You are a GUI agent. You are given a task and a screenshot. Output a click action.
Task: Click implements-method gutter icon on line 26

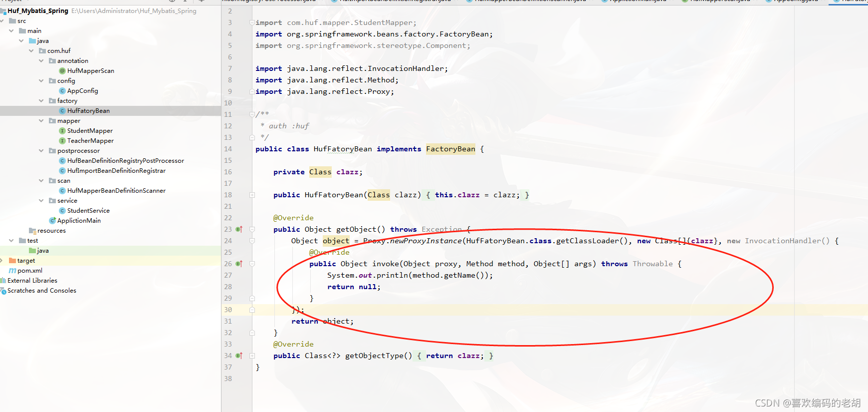pyautogui.click(x=239, y=264)
